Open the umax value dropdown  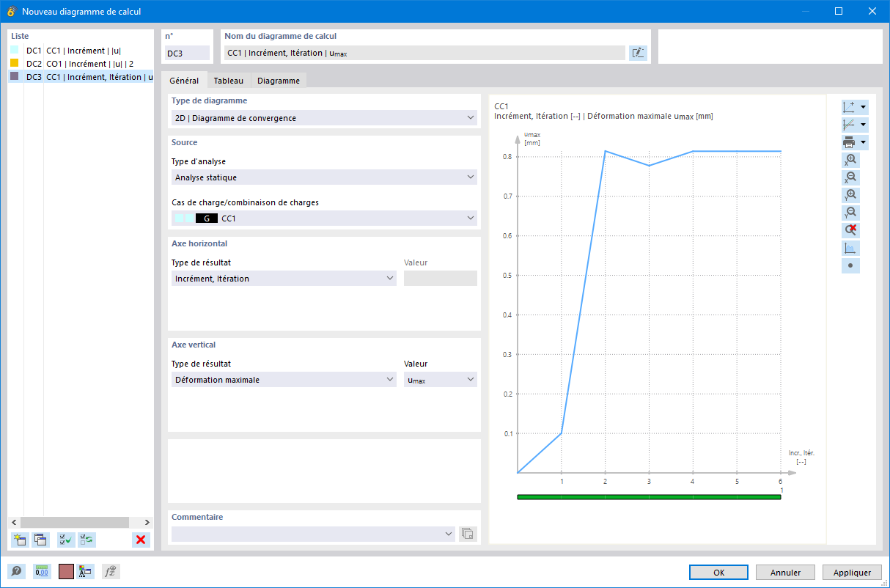pyautogui.click(x=441, y=379)
